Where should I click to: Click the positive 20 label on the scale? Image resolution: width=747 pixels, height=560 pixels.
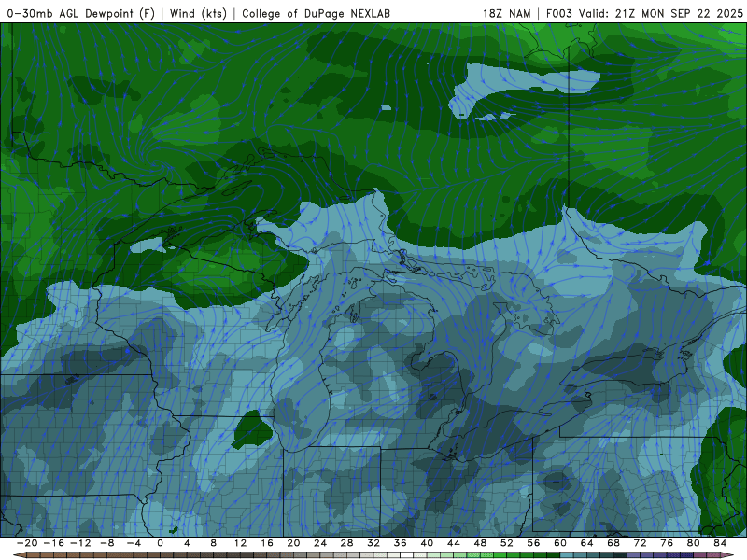pos(293,543)
